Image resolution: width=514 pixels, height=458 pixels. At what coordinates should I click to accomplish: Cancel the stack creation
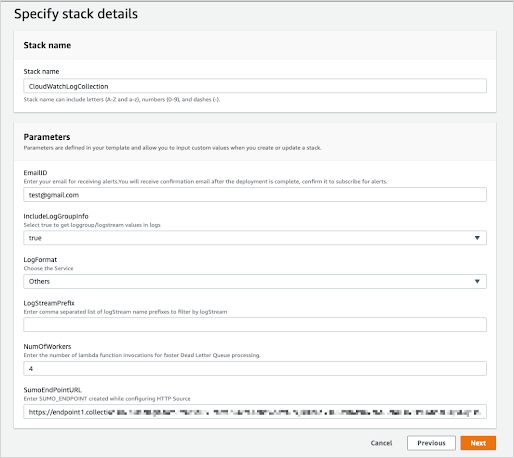[x=381, y=443]
